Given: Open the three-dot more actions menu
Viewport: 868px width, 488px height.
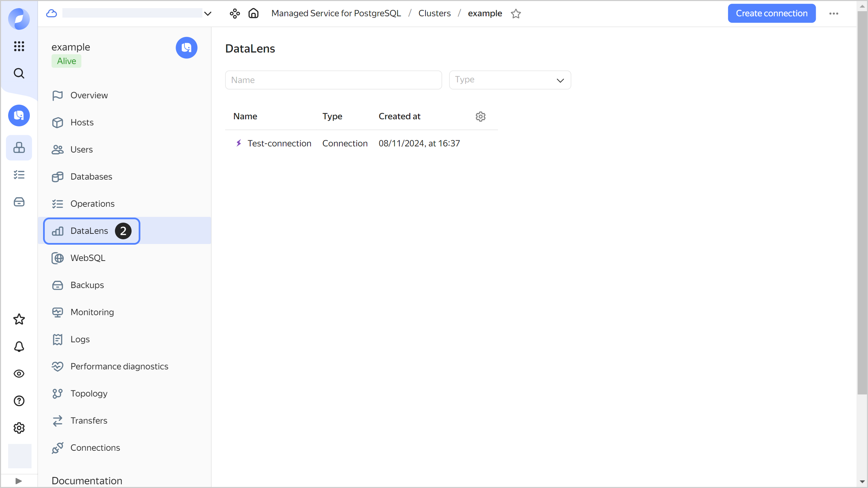Looking at the screenshot, I should (834, 14).
